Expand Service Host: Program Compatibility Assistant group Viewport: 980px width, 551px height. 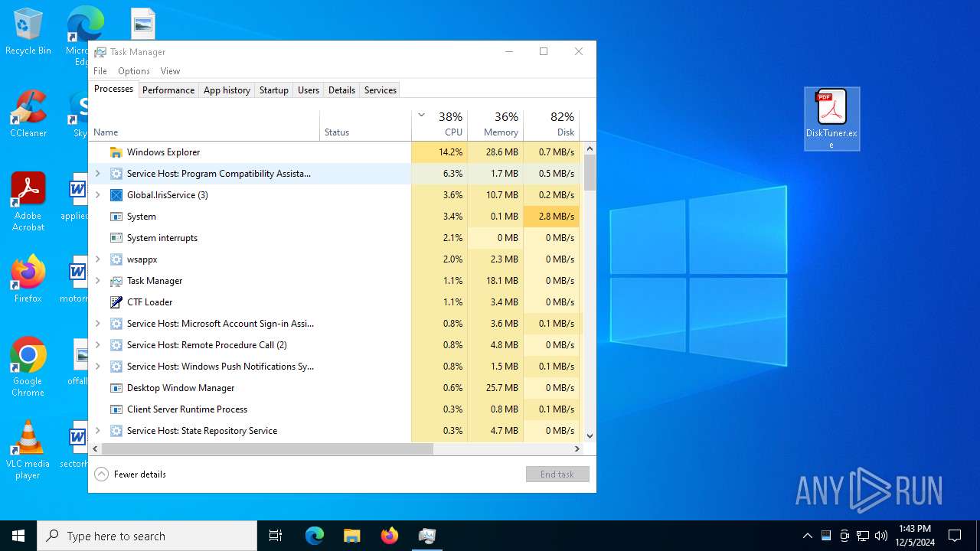click(97, 174)
